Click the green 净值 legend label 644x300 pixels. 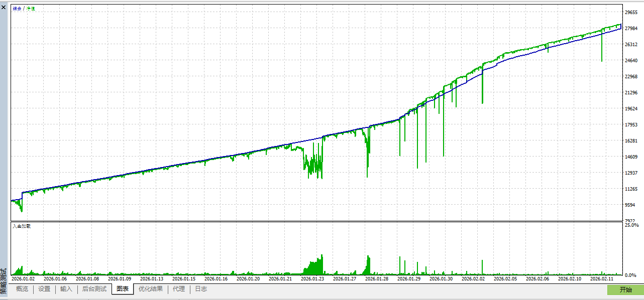31,9
